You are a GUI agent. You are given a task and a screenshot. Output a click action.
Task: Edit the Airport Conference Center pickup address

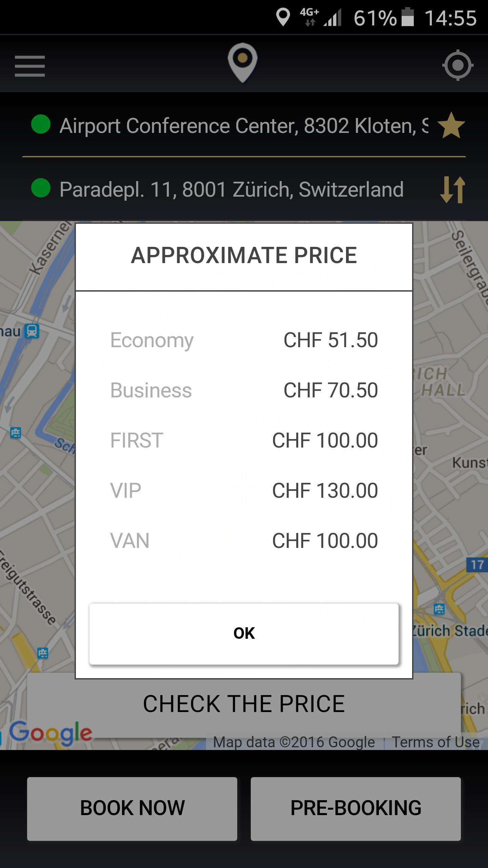pos(243,126)
